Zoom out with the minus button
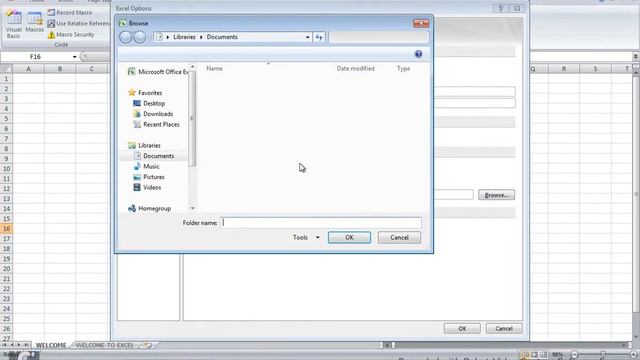640x360 pixels. 574,355
